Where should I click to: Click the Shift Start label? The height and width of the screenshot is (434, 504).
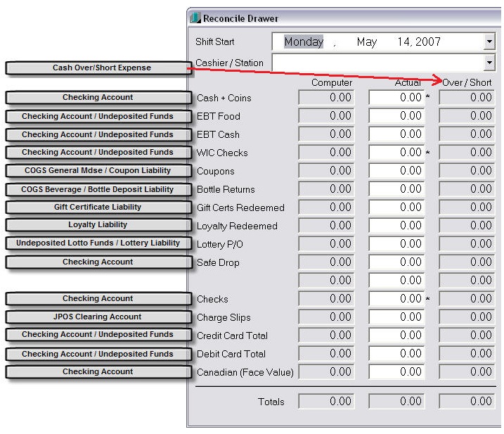point(215,42)
